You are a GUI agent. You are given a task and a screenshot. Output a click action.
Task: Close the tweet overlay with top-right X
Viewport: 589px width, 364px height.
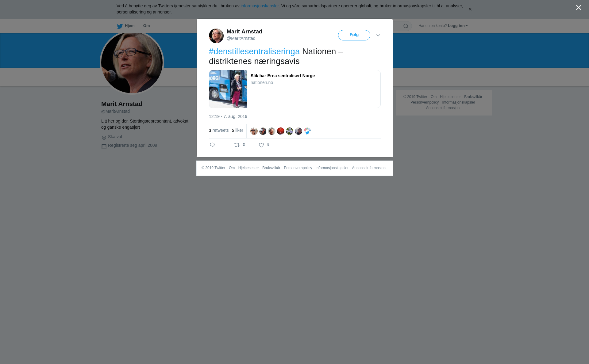pos(579,8)
